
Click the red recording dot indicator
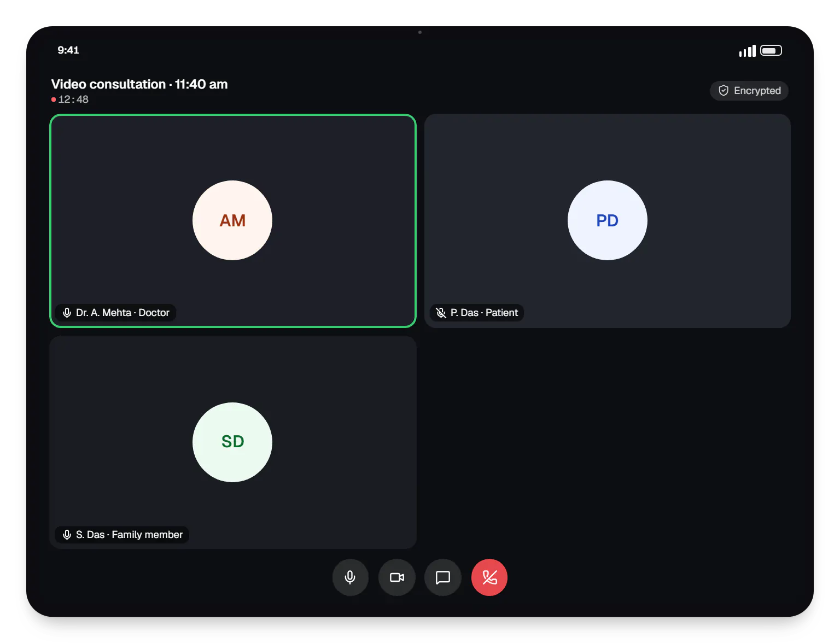click(x=54, y=100)
